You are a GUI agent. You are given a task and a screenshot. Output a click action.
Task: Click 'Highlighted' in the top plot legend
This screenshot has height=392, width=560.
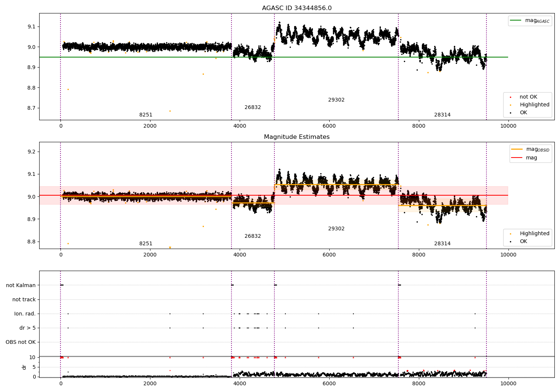pos(535,105)
